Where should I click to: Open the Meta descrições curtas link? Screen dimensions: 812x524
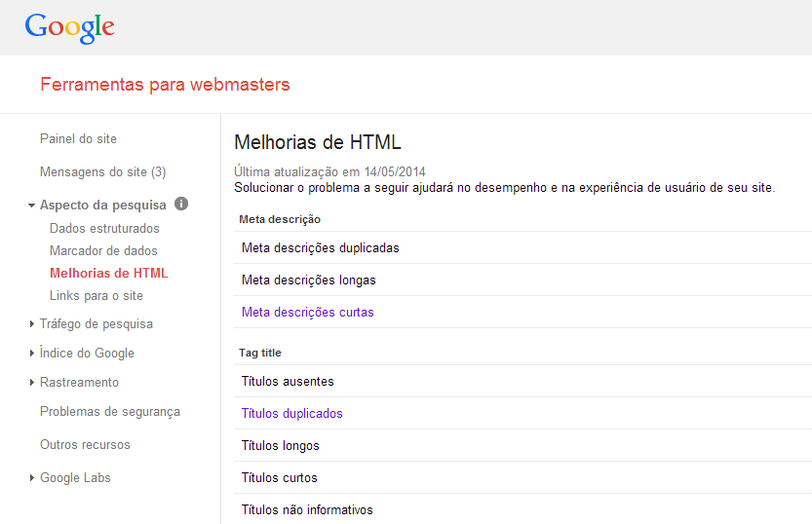[307, 313]
